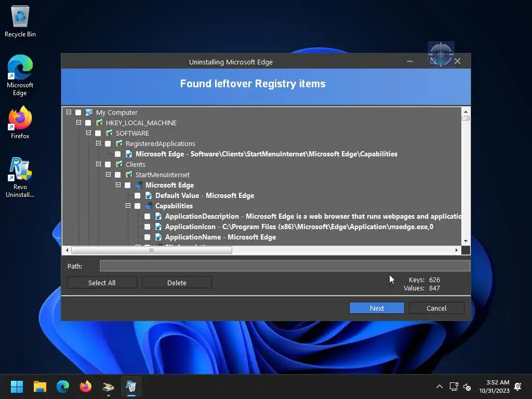Click the Revo Uninstaller taskbar icon

(x=131, y=387)
